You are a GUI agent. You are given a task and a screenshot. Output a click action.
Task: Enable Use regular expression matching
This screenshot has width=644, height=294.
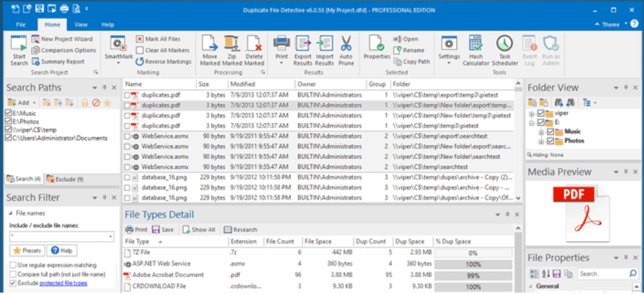click(13, 265)
